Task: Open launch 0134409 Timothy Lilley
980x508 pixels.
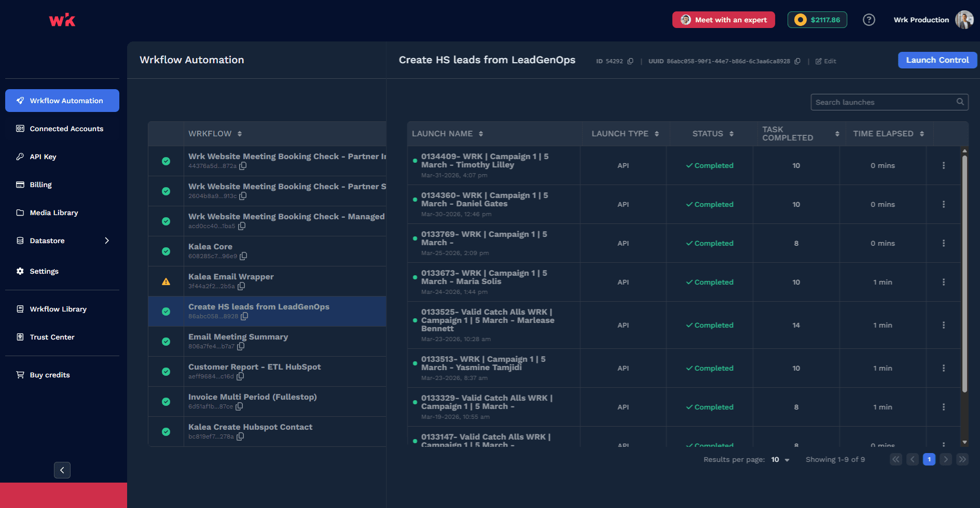Action: 485,161
